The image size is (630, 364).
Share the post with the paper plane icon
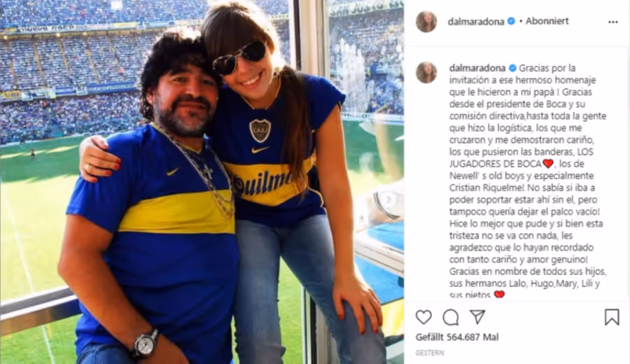[477, 317]
